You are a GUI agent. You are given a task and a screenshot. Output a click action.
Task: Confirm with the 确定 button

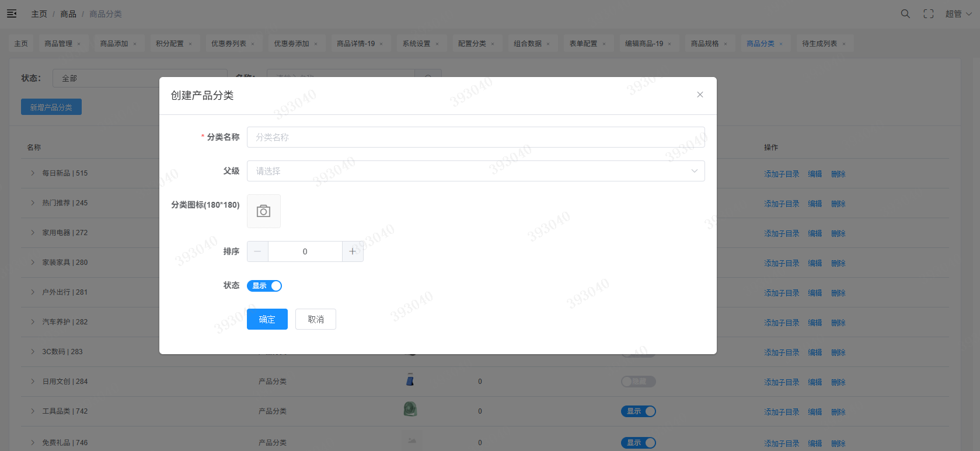click(267, 319)
